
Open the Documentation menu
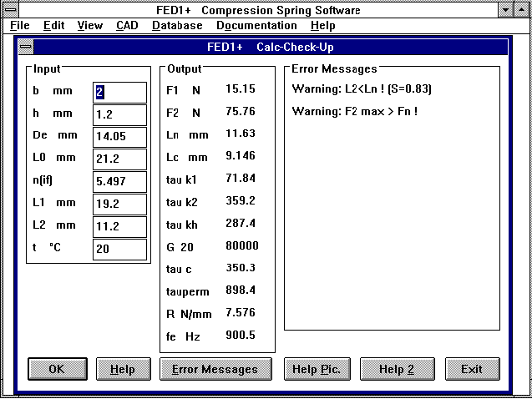[x=256, y=26]
